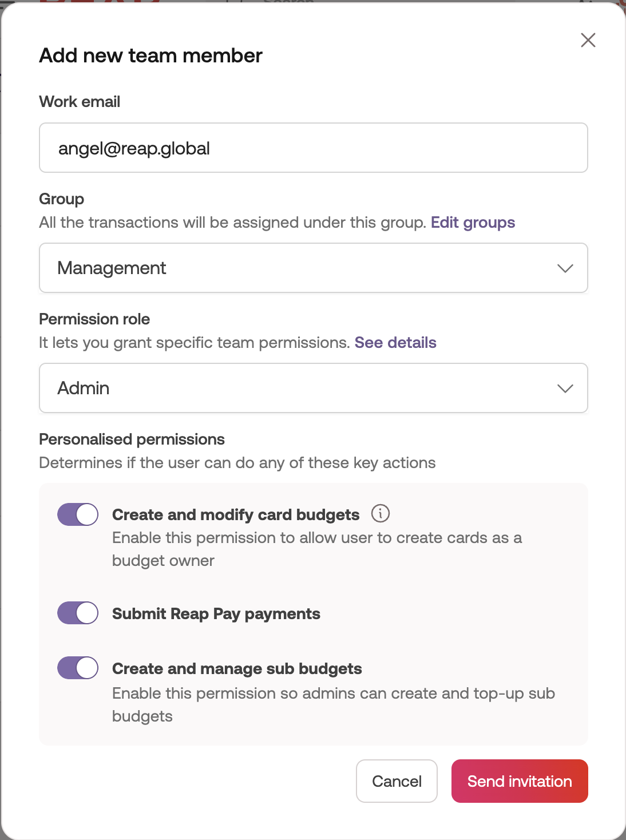Click the Send invitation button

(519, 781)
